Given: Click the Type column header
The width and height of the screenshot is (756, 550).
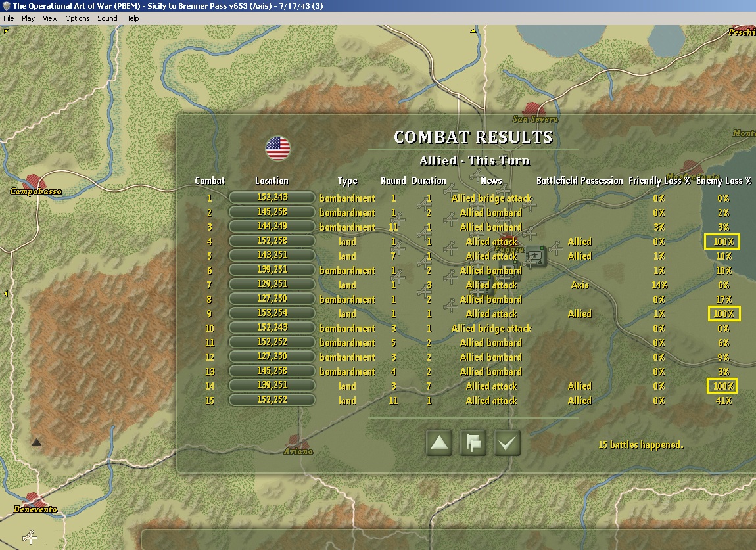Looking at the screenshot, I should [x=347, y=181].
